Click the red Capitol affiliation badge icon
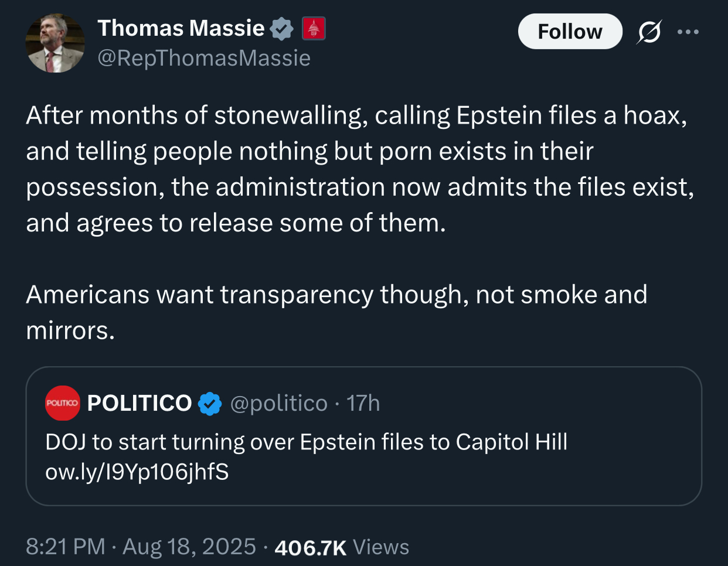 (x=314, y=29)
